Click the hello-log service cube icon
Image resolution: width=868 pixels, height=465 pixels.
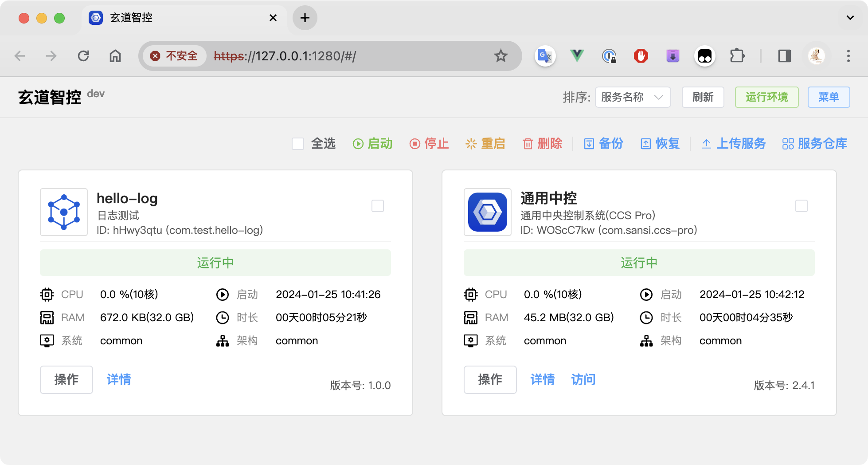pyautogui.click(x=64, y=212)
